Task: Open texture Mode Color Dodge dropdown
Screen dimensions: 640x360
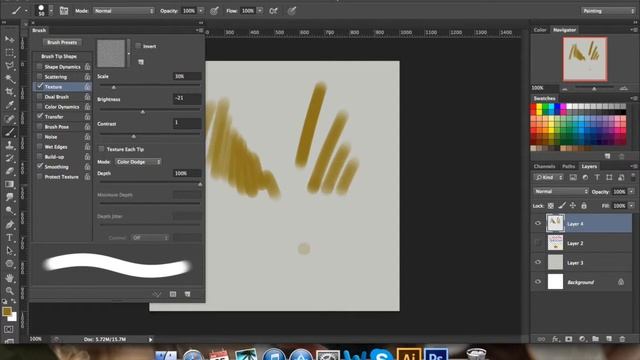Action: [x=138, y=162]
